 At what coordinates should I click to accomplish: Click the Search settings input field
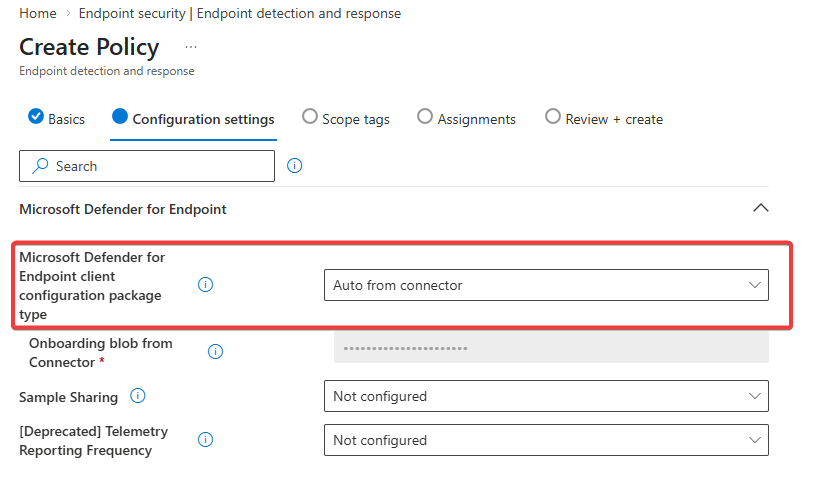(x=147, y=166)
